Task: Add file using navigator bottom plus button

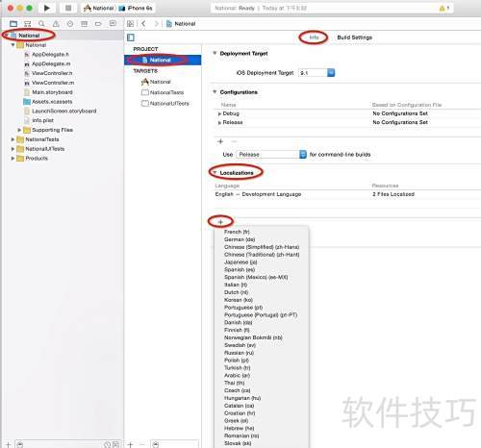Action: (x=8, y=444)
